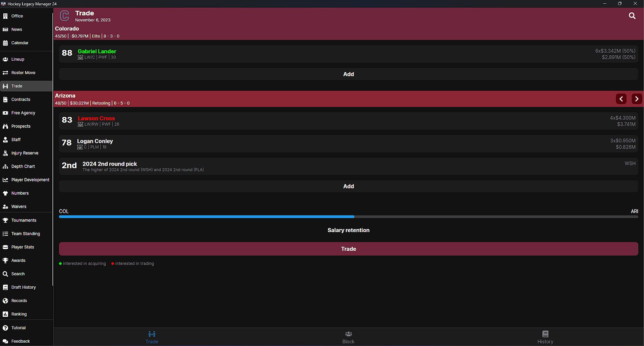Switch to the History tab
The image size is (644, 346).
pyautogui.click(x=545, y=337)
